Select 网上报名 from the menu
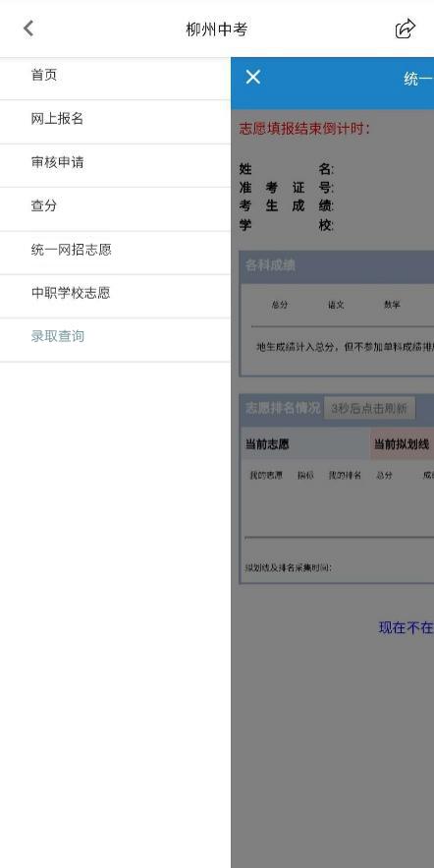 (115, 119)
